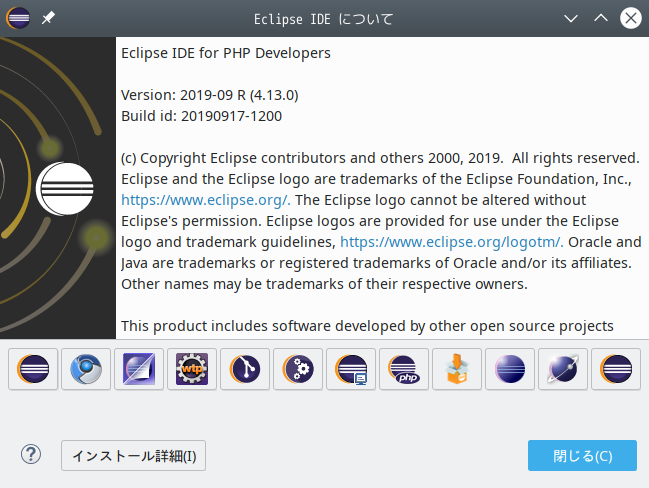
Task: Click the Eclipse logo in the dark splash banner
Action: click(65, 188)
